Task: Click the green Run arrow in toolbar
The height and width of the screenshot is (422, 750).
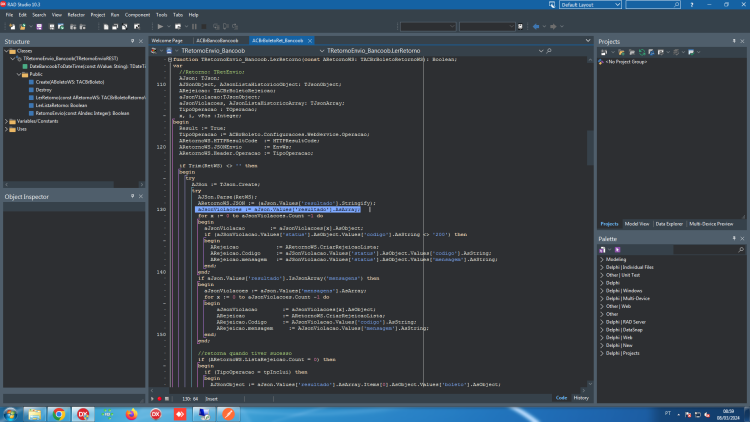Action: [160, 27]
